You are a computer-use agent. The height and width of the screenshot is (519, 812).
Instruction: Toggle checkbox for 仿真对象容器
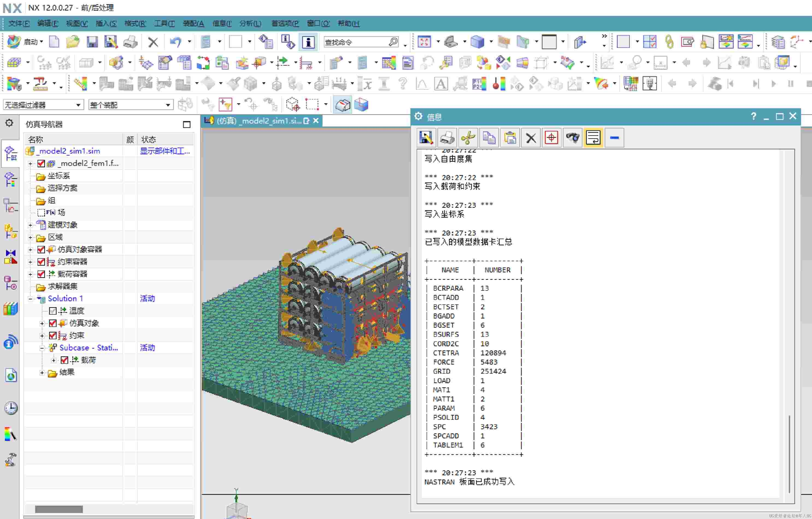click(41, 250)
